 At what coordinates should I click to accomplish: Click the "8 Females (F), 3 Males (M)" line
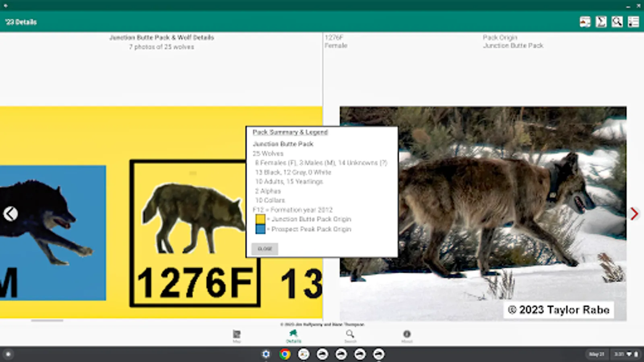coord(321,162)
